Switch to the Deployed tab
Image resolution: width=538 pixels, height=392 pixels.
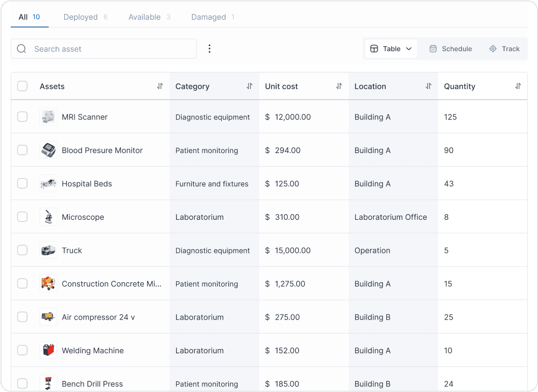pos(80,17)
